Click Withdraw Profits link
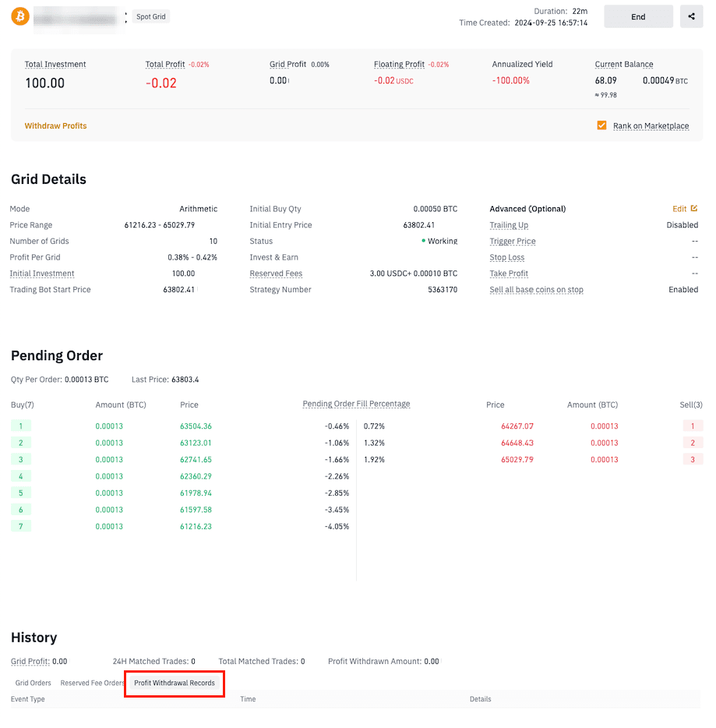Viewport: 716px width, 728px height. click(x=55, y=125)
